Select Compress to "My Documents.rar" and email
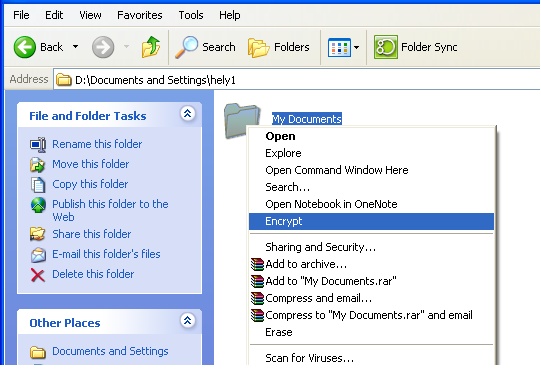 [x=371, y=315]
